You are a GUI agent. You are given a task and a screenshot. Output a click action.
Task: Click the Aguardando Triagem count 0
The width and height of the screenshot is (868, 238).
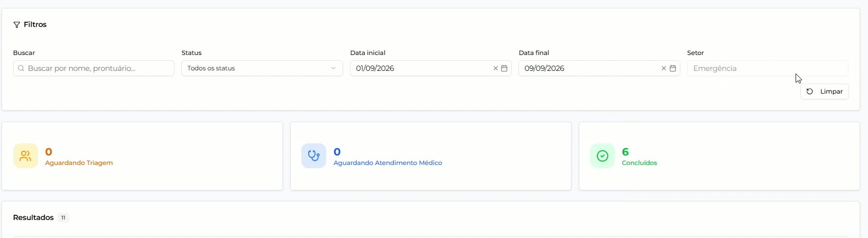49,152
